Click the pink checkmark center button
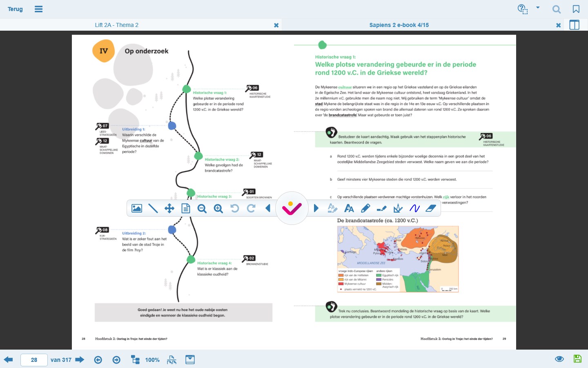 pos(292,209)
